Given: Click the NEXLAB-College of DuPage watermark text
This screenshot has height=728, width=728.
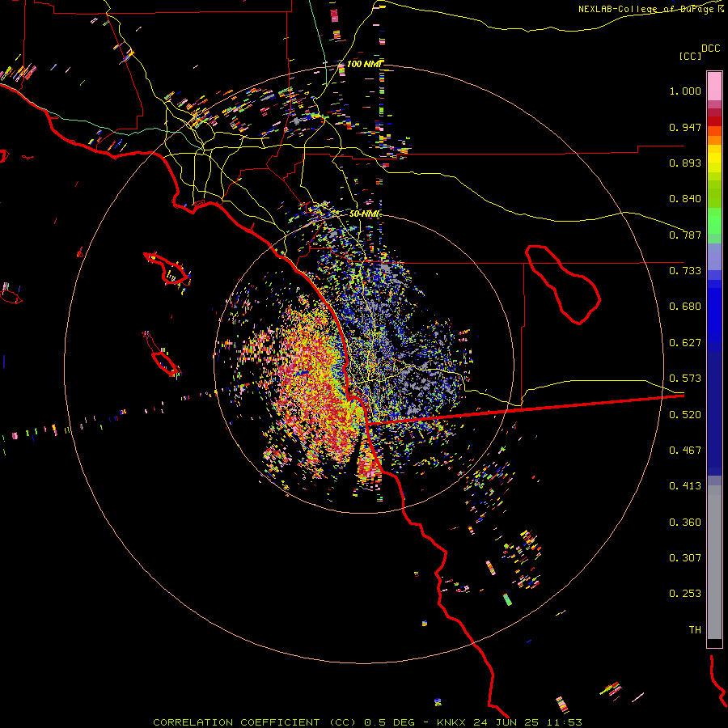Looking at the screenshot, I should [x=651, y=9].
